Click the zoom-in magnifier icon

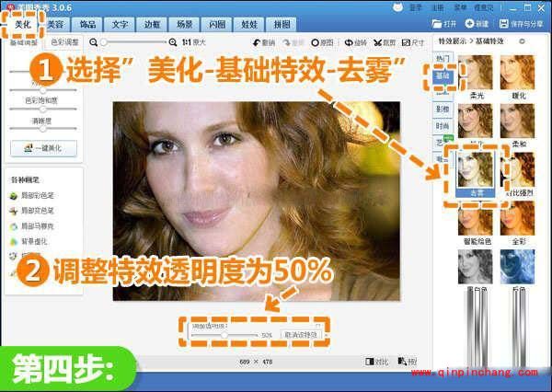coord(173,42)
